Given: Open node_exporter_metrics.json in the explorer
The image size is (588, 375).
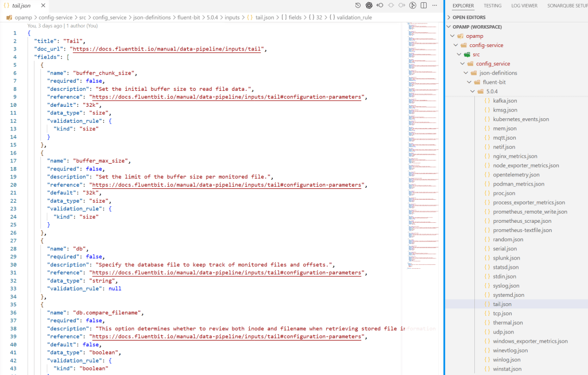Looking at the screenshot, I should coord(526,165).
